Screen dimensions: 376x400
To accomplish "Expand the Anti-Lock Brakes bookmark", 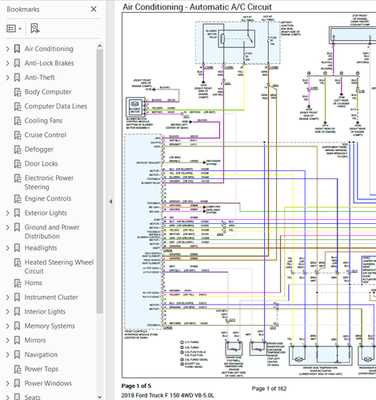I will click(8, 63).
